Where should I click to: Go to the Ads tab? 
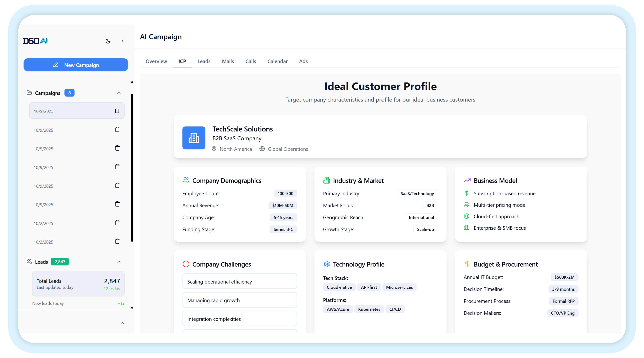pos(303,61)
